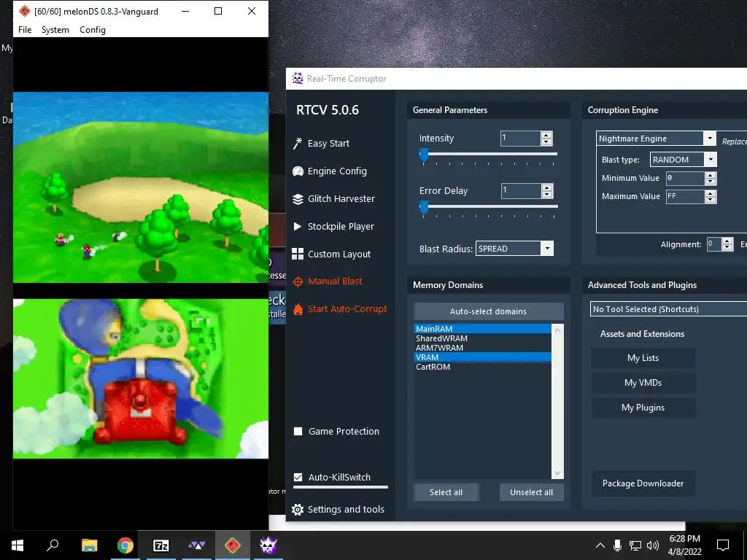Launch Google Chrome from the taskbar

(x=125, y=545)
